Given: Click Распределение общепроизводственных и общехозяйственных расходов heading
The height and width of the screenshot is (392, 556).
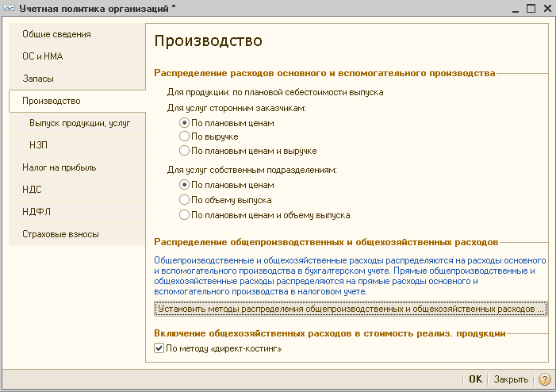Looking at the screenshot, I should tap(326, 242).
